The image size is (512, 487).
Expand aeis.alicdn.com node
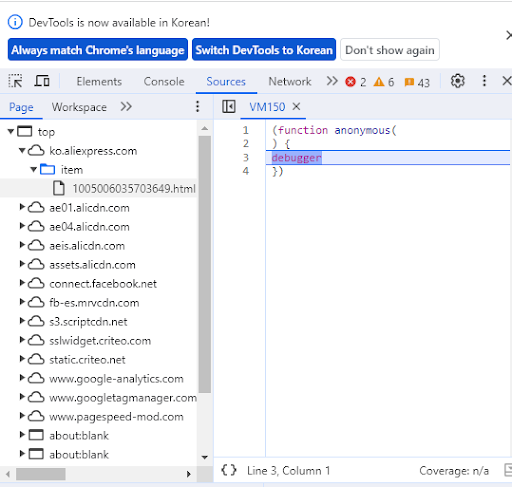pos(22,245)
